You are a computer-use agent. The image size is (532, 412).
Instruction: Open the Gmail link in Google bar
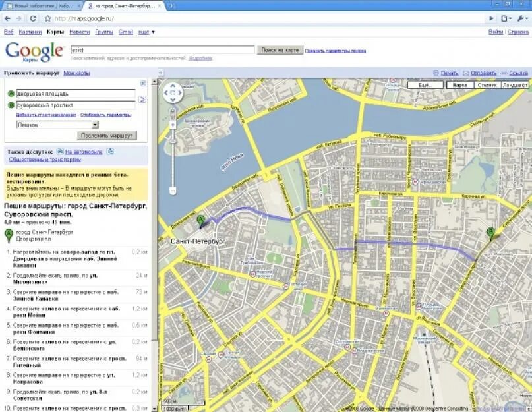pyautogui.click(x=125, y=32)
